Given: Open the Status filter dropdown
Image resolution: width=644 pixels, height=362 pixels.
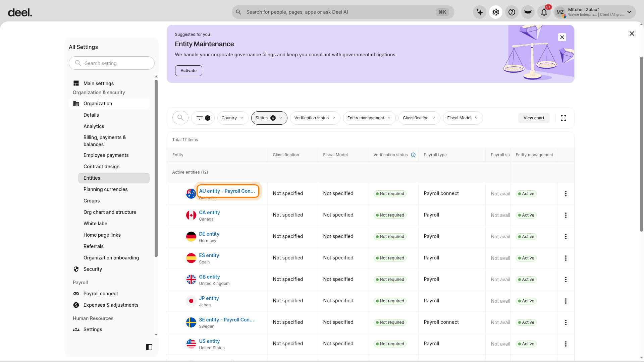Looking at the screenshot, I should (x=269, y=118).
